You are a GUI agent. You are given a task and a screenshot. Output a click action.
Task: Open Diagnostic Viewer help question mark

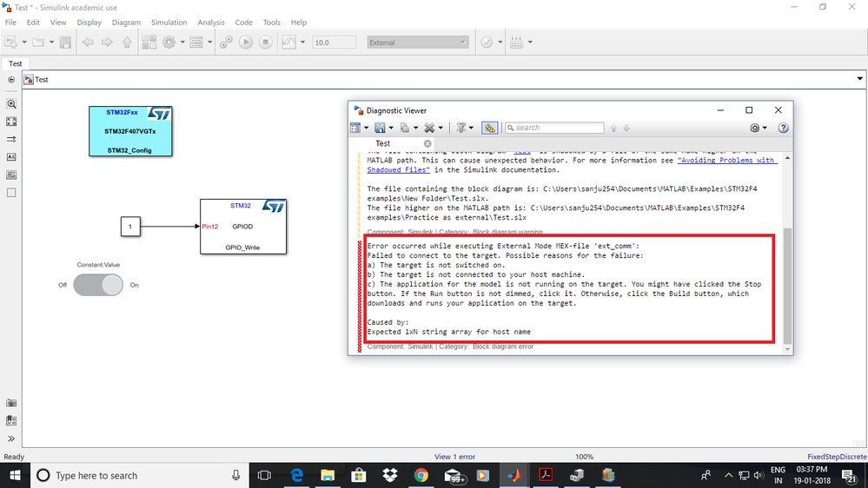[784, 128]
